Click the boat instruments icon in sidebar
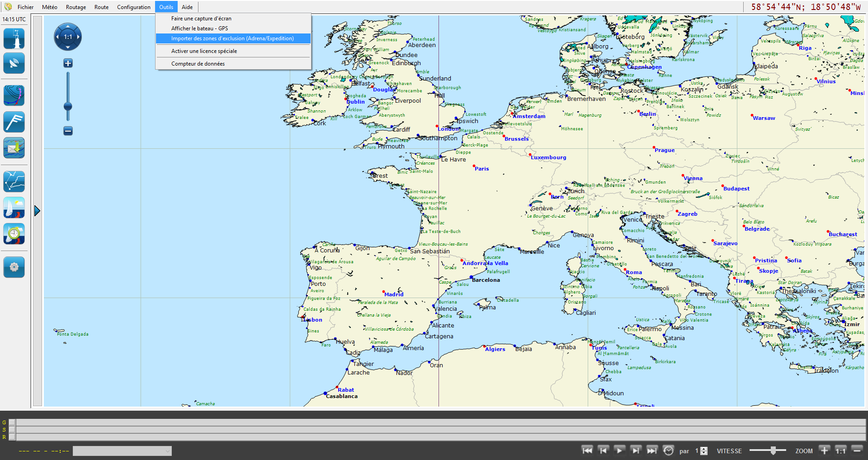 coord(14,38)
